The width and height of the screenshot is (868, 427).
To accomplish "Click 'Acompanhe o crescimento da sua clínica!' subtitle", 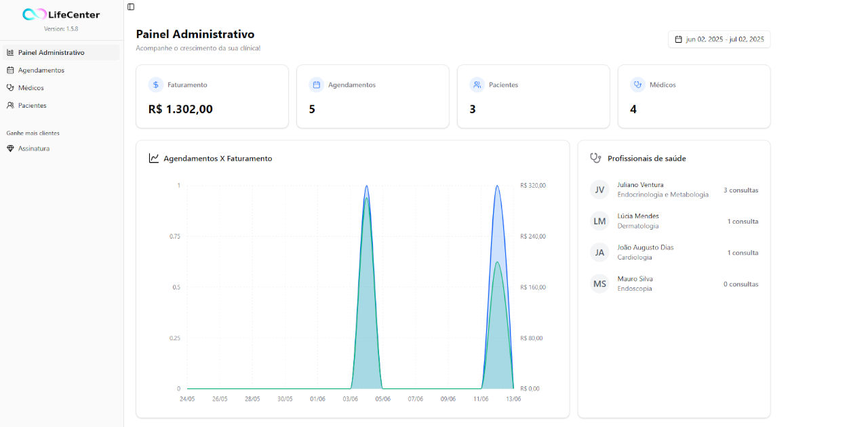I will tap(198, 48).
